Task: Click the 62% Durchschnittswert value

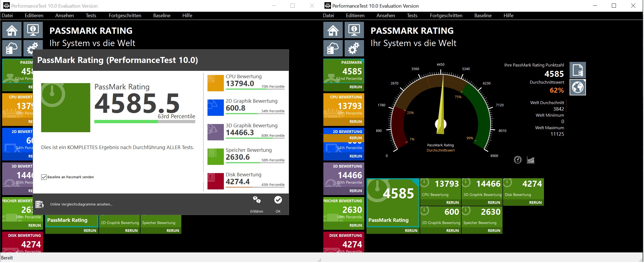Action: click(x=557, y=90)
